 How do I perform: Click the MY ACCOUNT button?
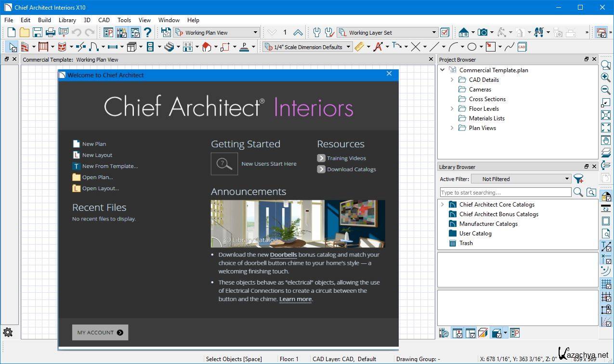click(x=100, y=332)
